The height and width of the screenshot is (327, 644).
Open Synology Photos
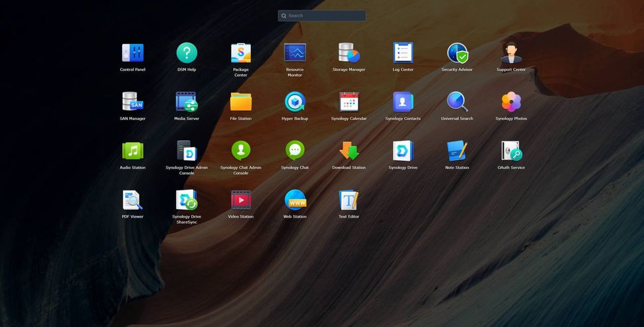click(511, 101)
